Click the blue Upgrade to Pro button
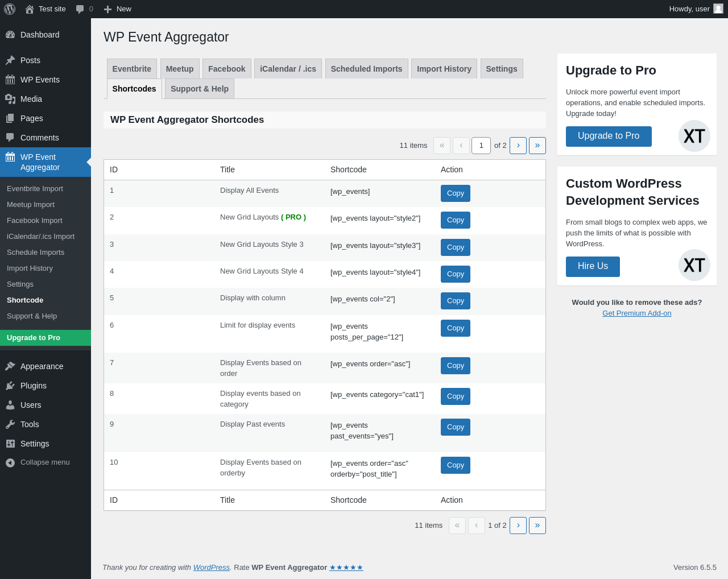The image size is (728, 579). pos(609,137)
